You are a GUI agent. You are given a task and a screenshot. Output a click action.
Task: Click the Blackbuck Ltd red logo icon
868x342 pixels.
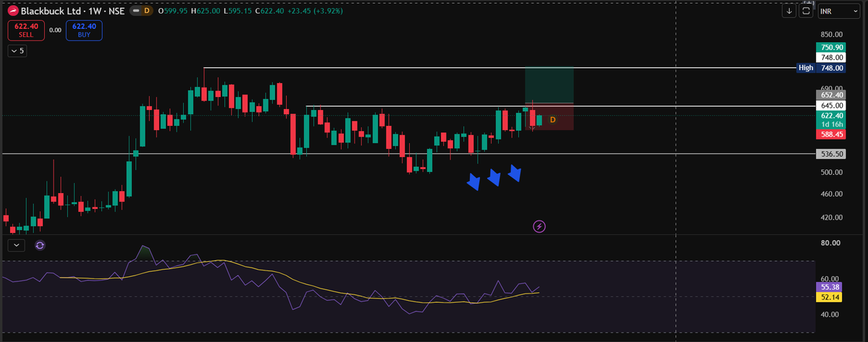coord(13,11)
